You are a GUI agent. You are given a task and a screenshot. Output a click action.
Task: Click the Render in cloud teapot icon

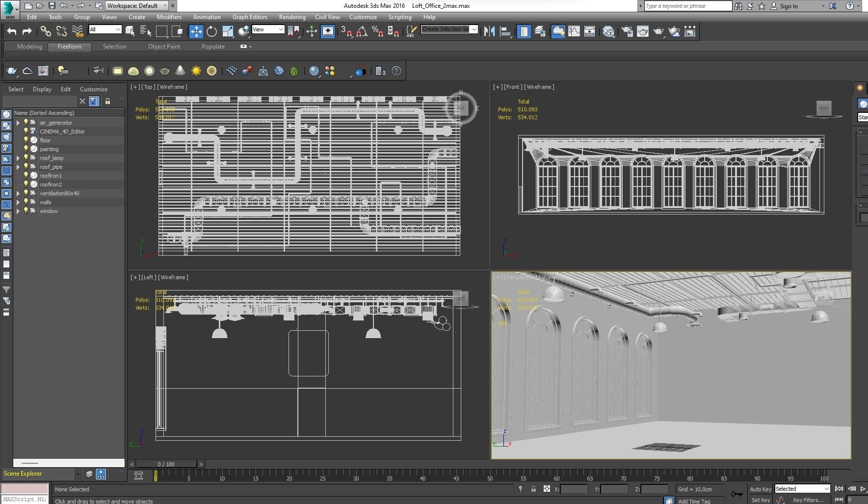[675, 31]
